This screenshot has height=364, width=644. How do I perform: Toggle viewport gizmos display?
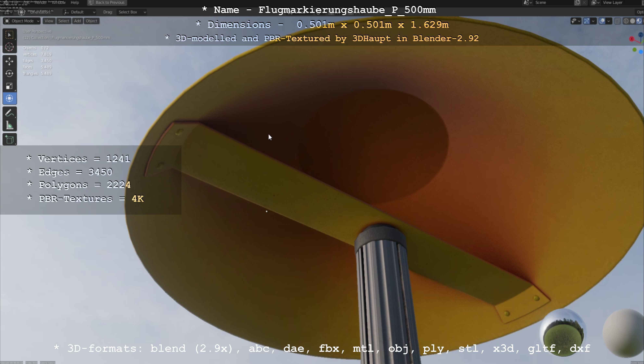coord(587,21)
